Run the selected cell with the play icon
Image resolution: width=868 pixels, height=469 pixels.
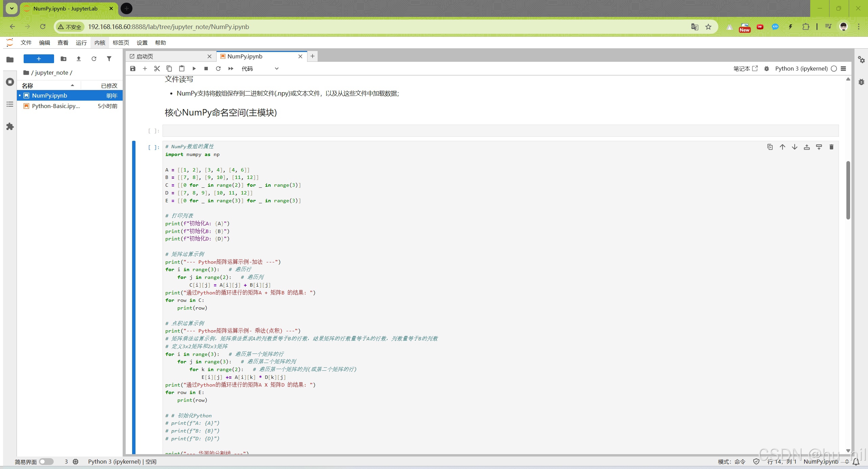194,69
